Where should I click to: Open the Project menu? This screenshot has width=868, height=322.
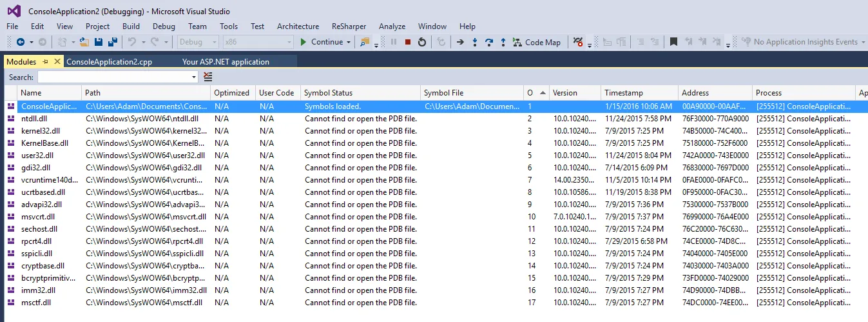pos(98,26)
